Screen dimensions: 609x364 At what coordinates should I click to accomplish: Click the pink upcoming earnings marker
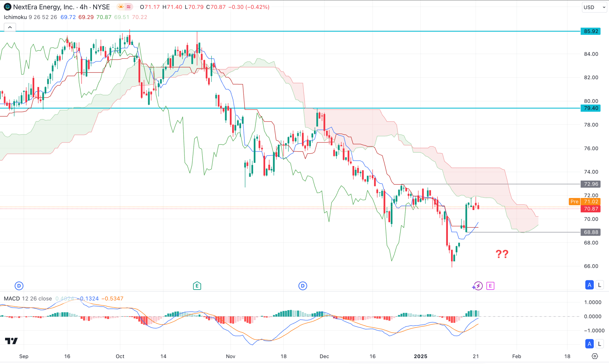(x=490, y=286)
